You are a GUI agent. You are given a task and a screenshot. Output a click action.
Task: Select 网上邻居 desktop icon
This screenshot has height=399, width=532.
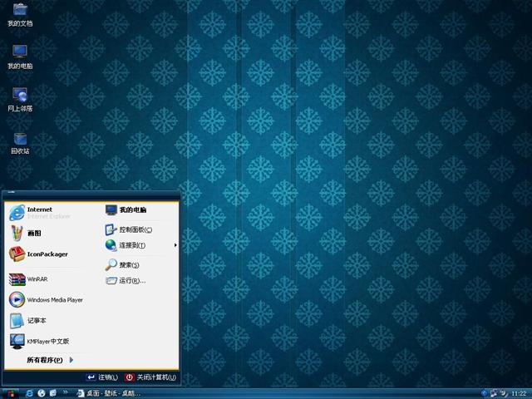click(x=20, y=99)
